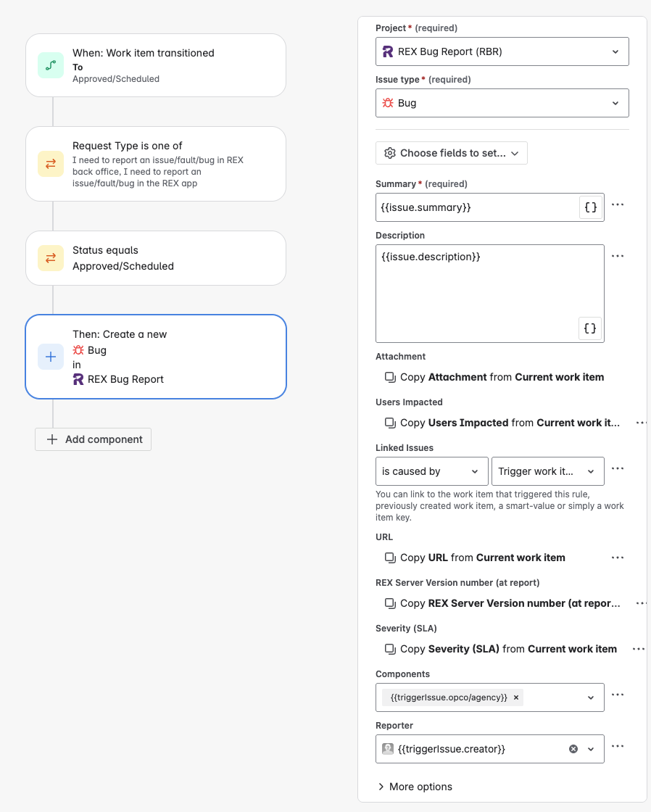
Task: Clear the Reporter field value
Action: pyautogui.click(x=573, y=749)
